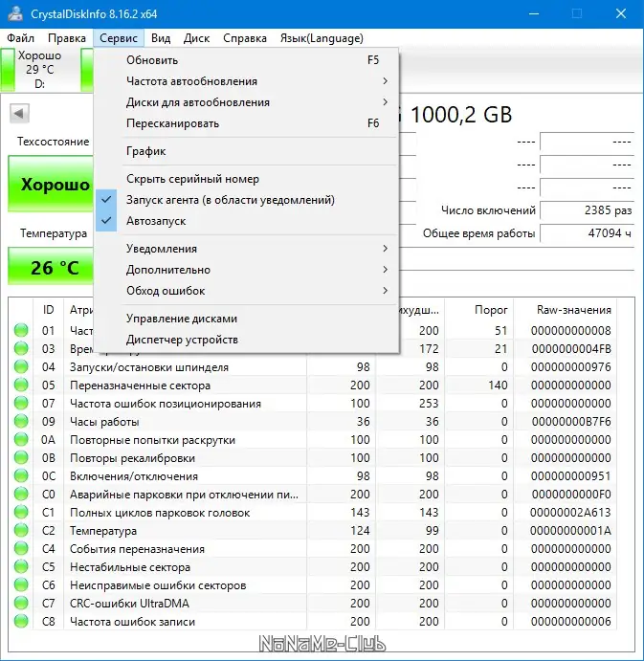This screenshot has width=644, height=661.
Task: Choose Пересканировать menu entry
Action: [246, 123]
